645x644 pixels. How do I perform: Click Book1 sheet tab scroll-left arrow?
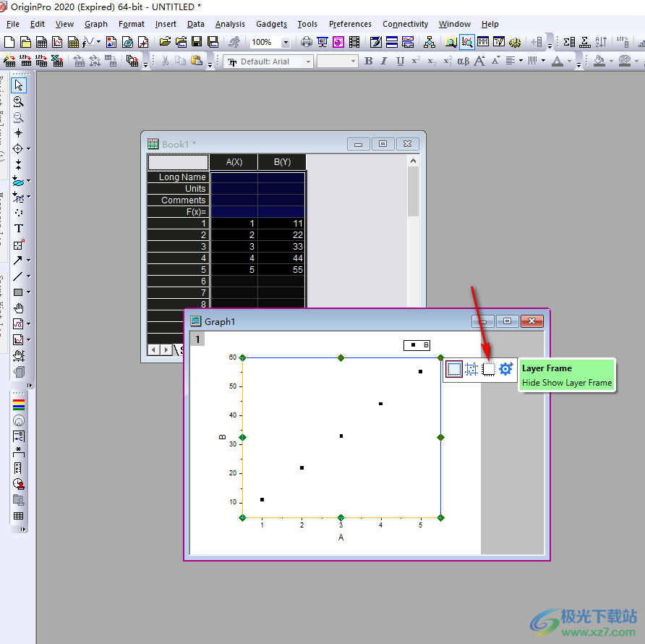153,350
